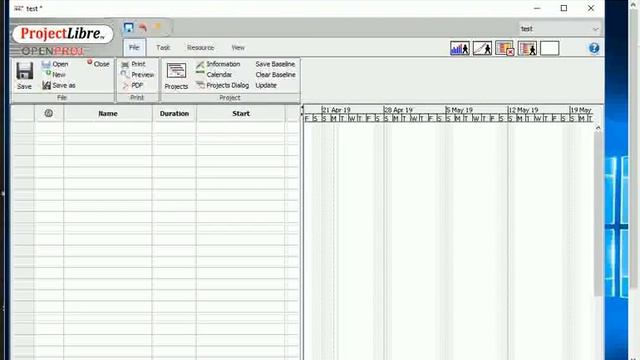
Task: Click the Print printer icon
Action: pos(125,64)
